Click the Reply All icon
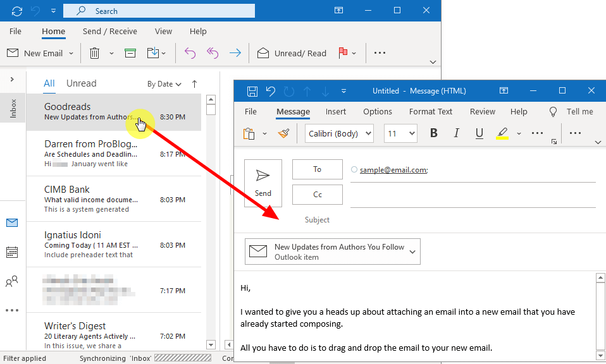The height and width of the screenshot is (364, 606). pyautogui.click(x=212, y=53)
